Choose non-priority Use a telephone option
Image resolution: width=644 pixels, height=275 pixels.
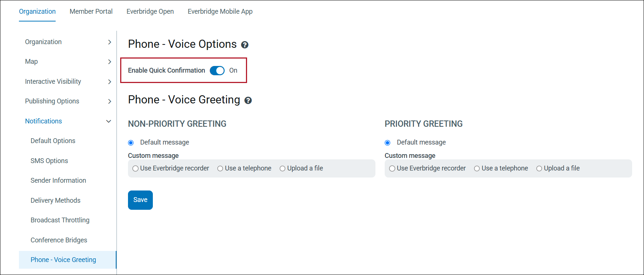click(x=220, y=169)
